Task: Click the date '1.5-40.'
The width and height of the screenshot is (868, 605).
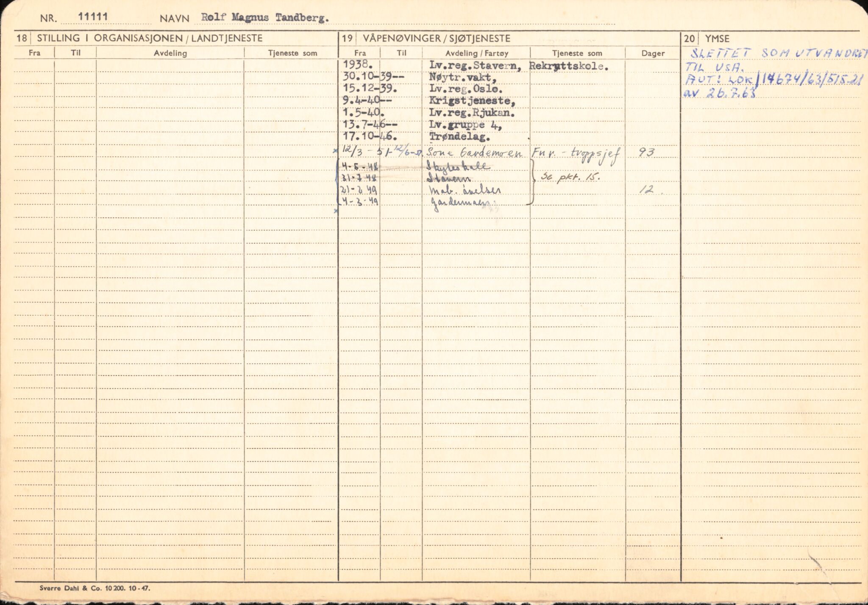Action: [363, 113]
